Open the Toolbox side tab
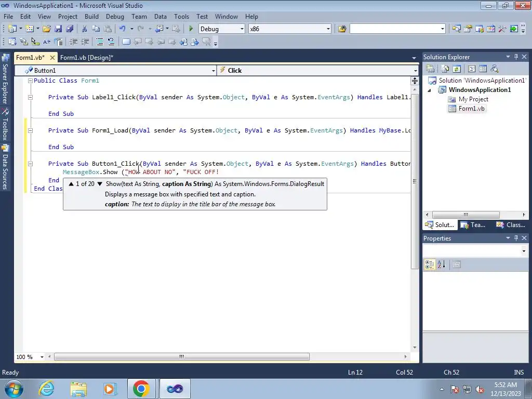The height and width of the screenshot is (399, 532). (5, 124)
